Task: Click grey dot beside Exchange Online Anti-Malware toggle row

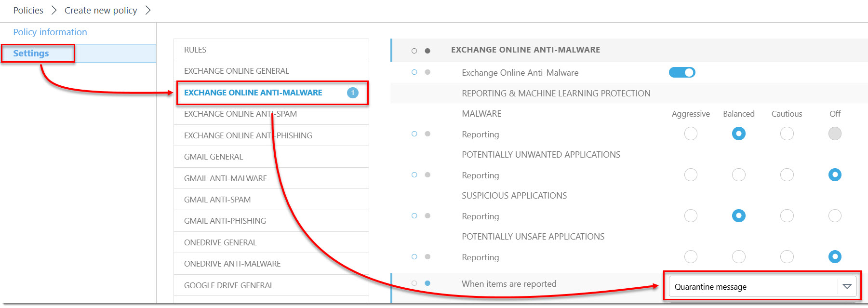Action: (x=427, y=72)
